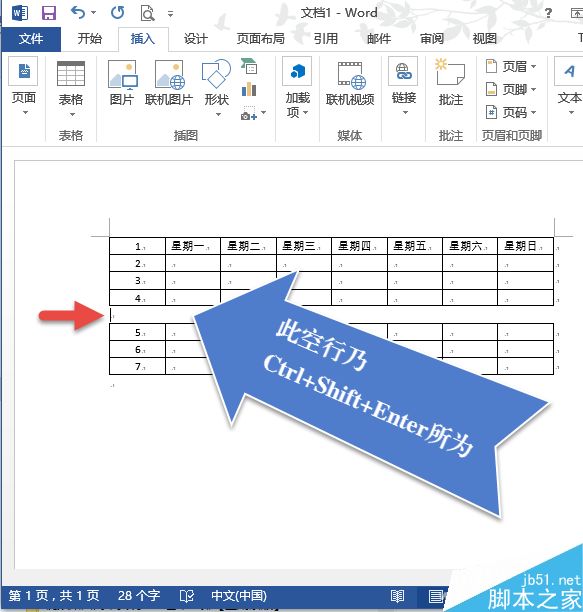This screenshot has height=612, width=583.
Task: Open the 加载项 (Add-ins) icon
Action: click(x=297, y=71)
